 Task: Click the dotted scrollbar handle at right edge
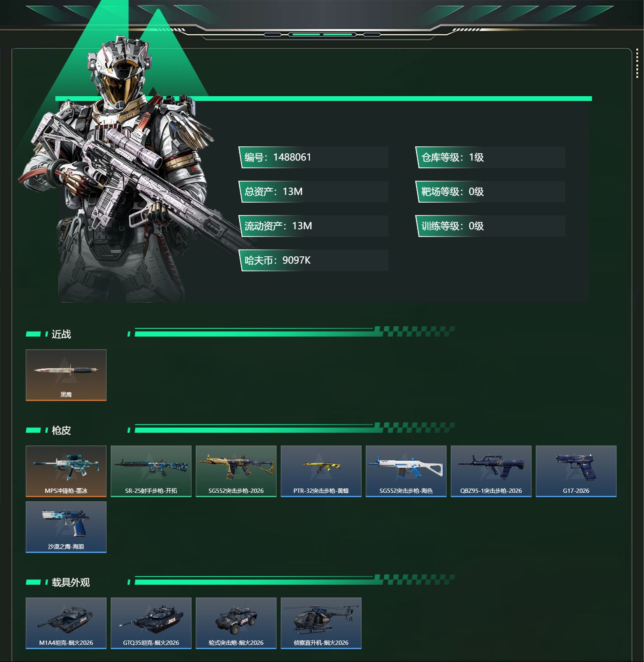pos(637,64)
